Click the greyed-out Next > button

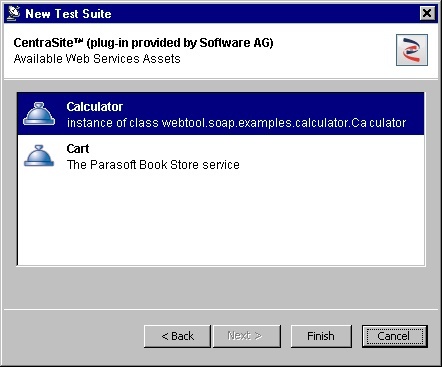coord(247,336)
